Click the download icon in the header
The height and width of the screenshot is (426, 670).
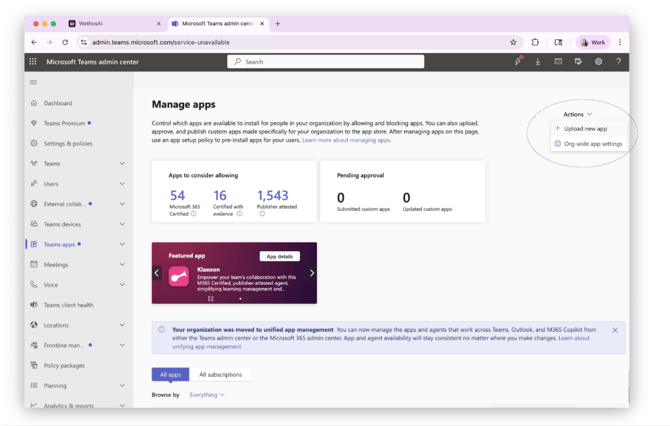tap(538, 62)
